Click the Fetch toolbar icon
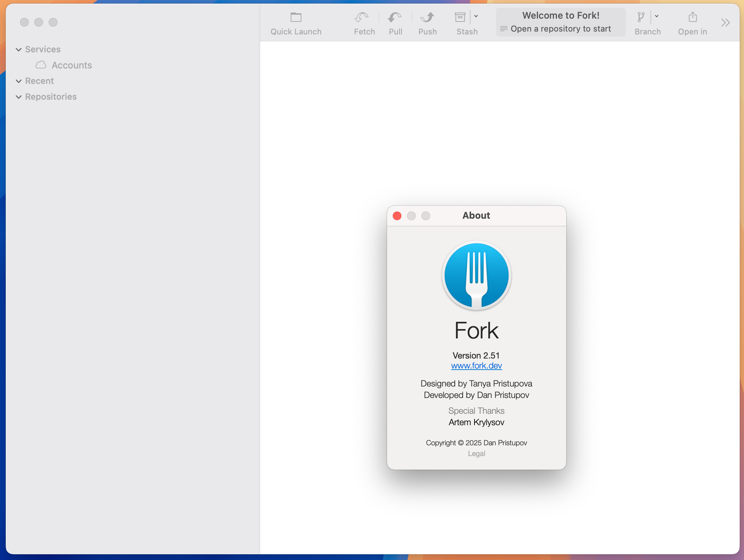Screen dimensions: 744x560 tap(361, 17)
